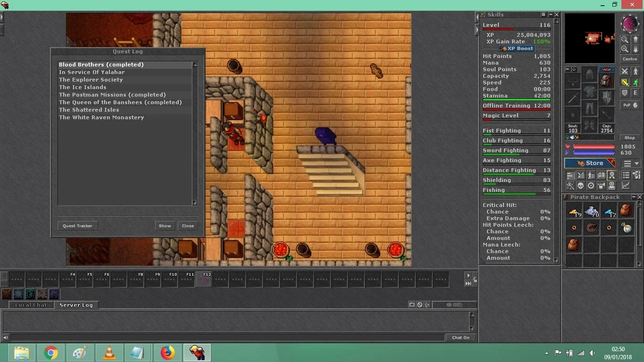Open Firefox from the taskbar
Viewport: 644px width, 362px height.
(167, 353)
